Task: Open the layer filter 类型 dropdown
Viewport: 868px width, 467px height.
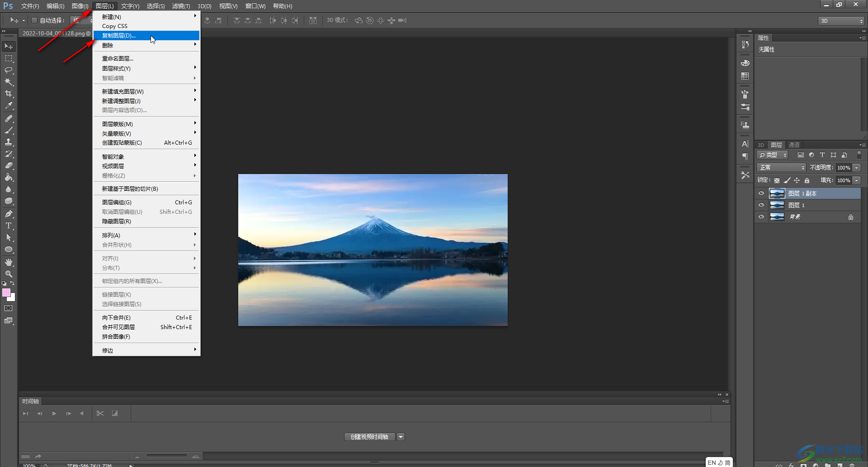Action: 773,155
